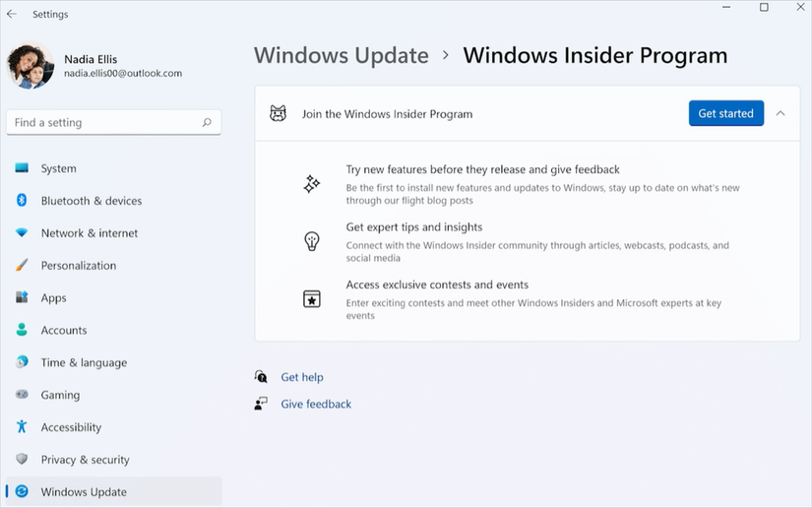Click the System monitor icon

[22, 167]
